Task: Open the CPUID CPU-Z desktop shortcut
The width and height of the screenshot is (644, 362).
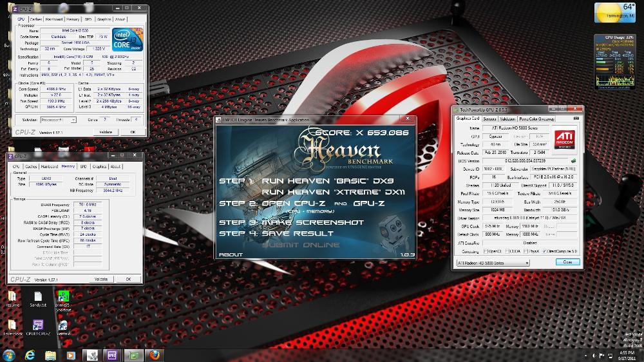Action: 38,327
